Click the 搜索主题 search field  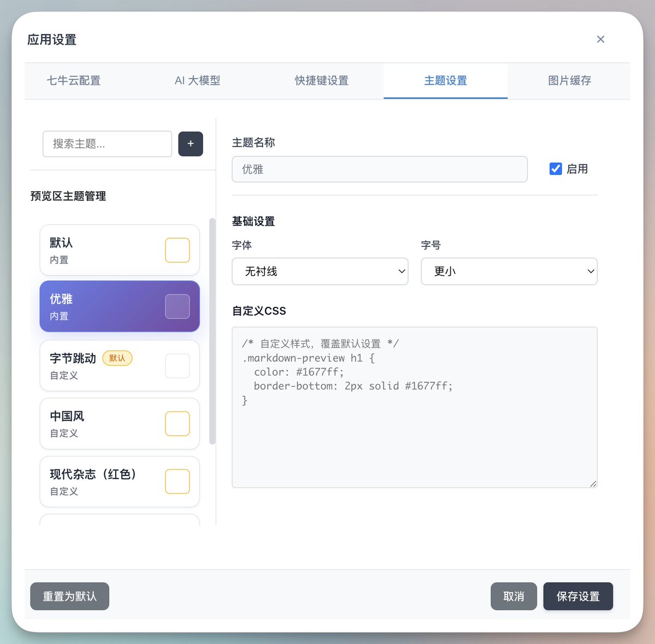(107, 144)
